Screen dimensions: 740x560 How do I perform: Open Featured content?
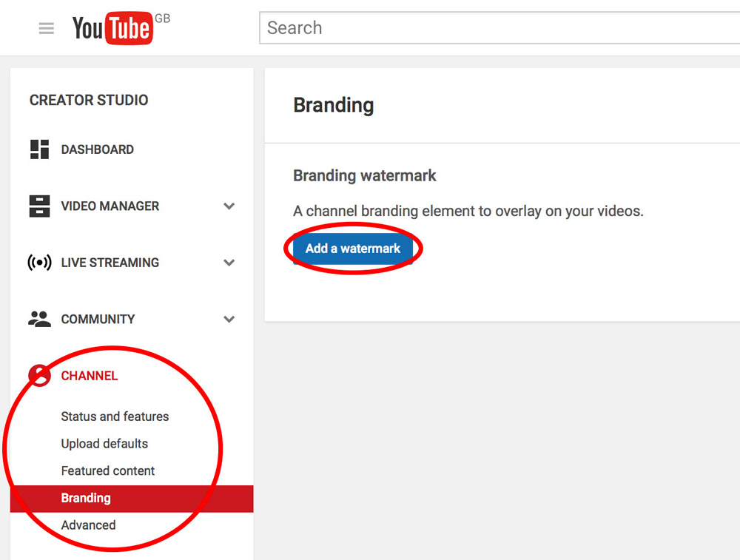click(107, 470)
